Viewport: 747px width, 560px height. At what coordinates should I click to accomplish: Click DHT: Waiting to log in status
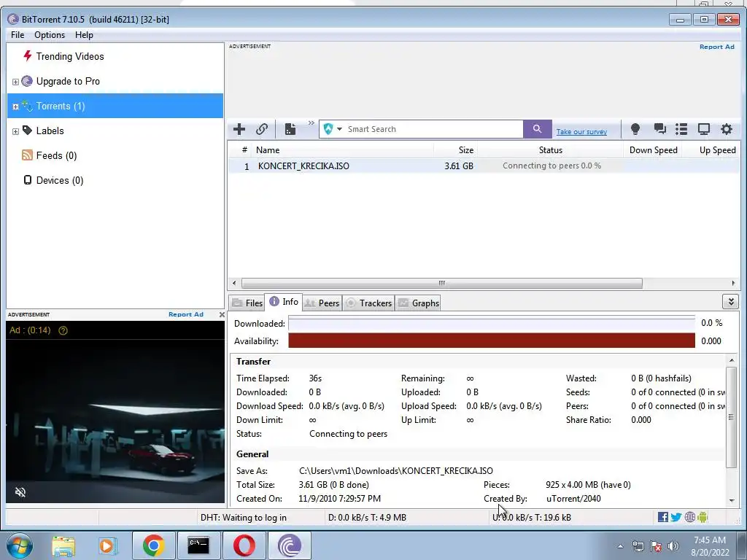coord(244,518)
